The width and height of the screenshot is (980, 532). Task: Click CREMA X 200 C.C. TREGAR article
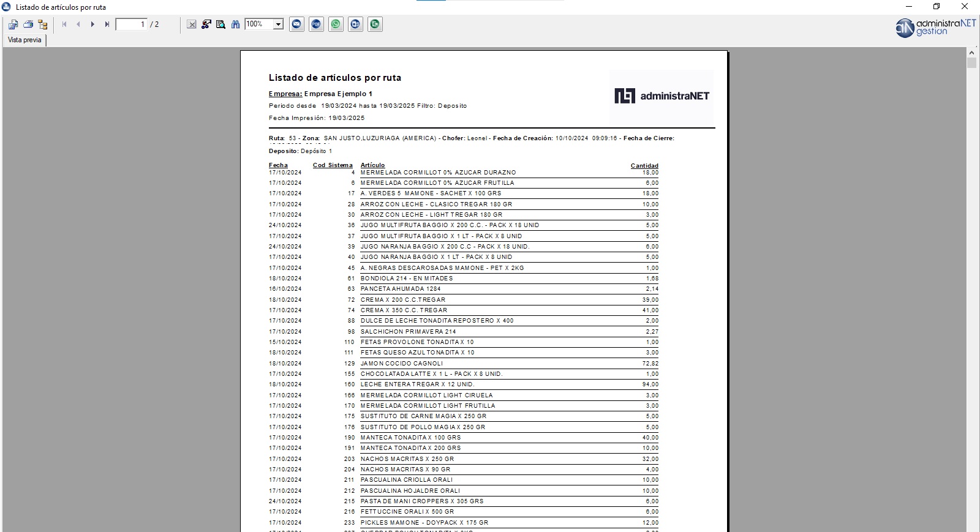point(403,300)
